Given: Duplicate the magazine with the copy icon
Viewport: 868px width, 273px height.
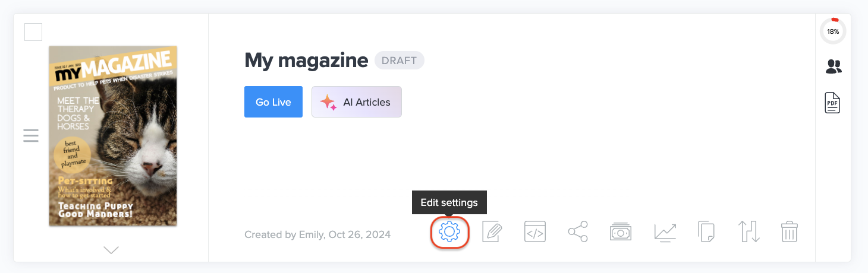Looking at the screenshot, I should pos(706,231).
